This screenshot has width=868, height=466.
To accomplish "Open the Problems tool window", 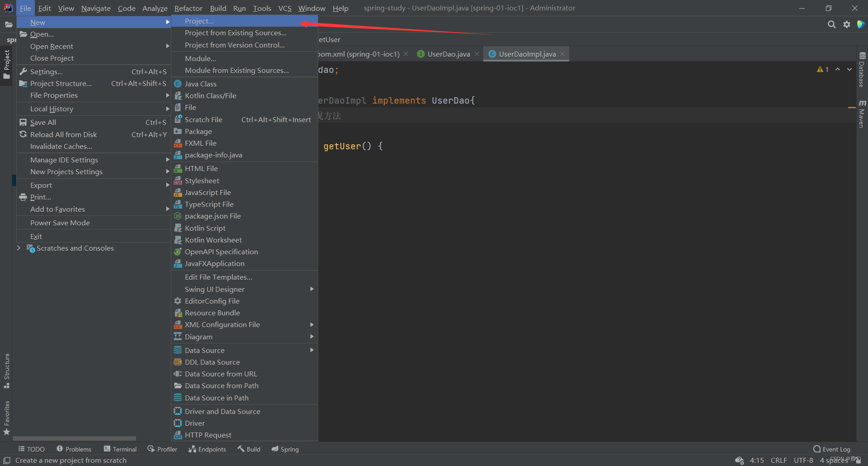I will pyautogui.click(x=74, y=449).
